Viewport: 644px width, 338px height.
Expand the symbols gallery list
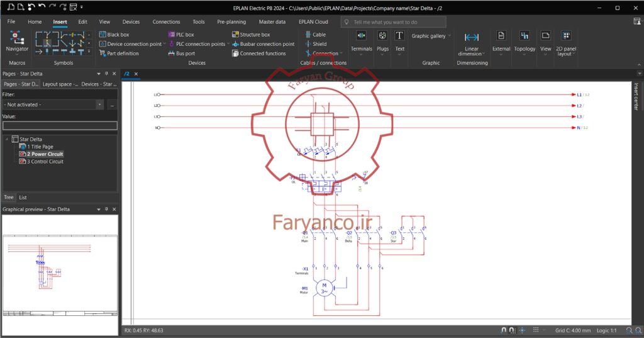89,52
